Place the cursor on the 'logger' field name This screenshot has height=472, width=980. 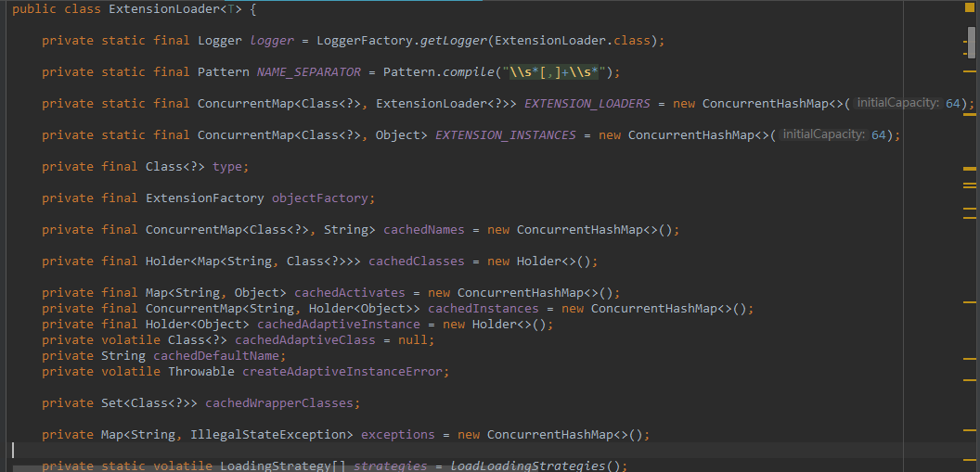tap(272, 41)
